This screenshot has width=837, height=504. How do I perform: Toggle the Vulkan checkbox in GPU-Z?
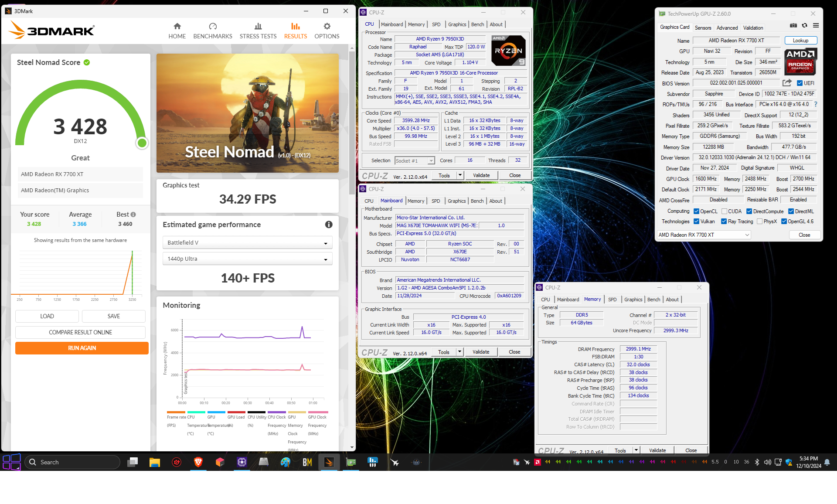pos(697,221)
